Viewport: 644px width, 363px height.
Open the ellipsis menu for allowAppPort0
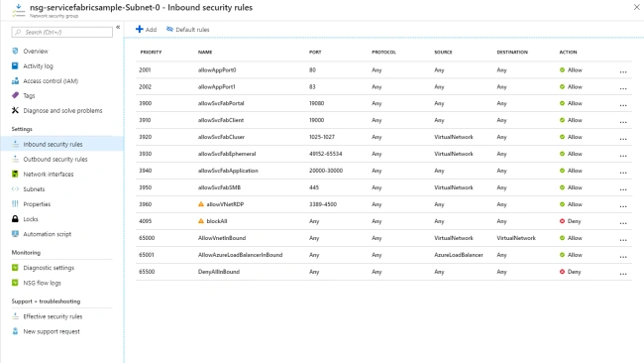coord(623,71)
